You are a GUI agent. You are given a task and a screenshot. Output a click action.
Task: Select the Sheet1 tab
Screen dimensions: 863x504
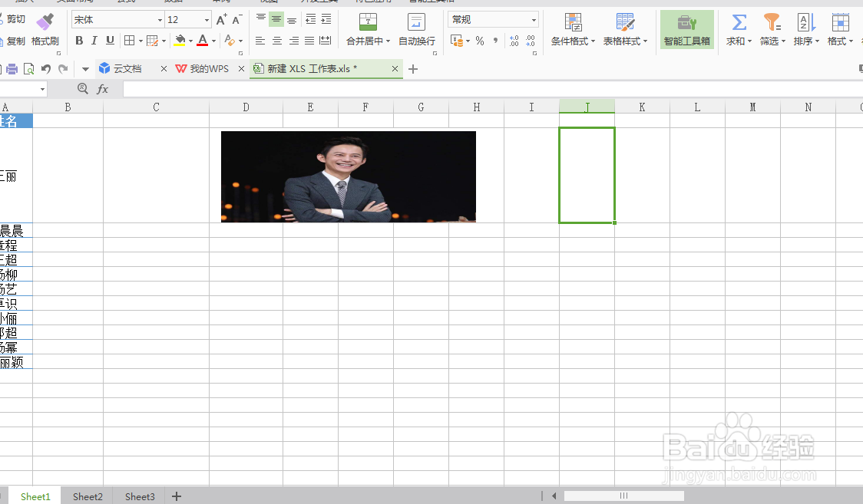[x=35, y=496]
